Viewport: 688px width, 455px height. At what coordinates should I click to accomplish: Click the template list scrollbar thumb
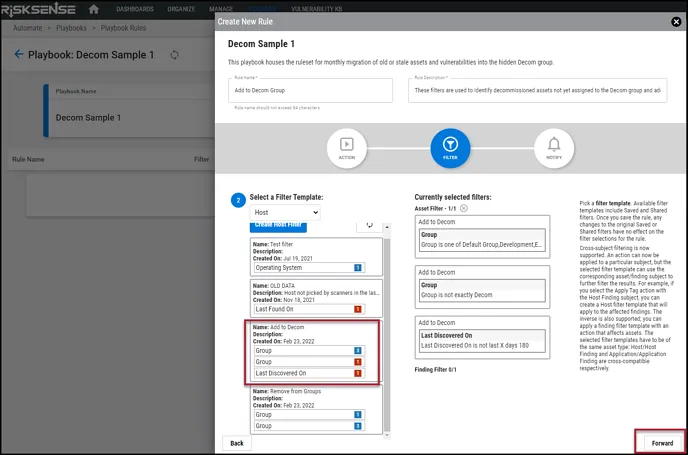387,335
